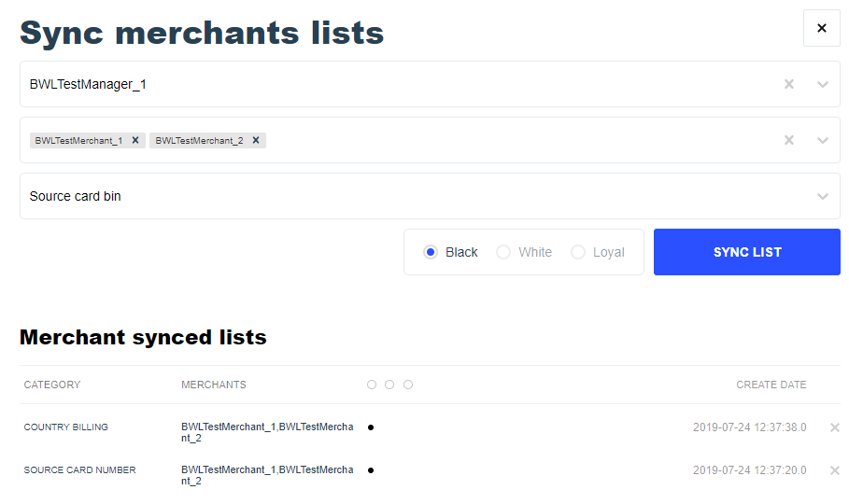
Task: Select the White list radio option
Action: pos(503,252)
